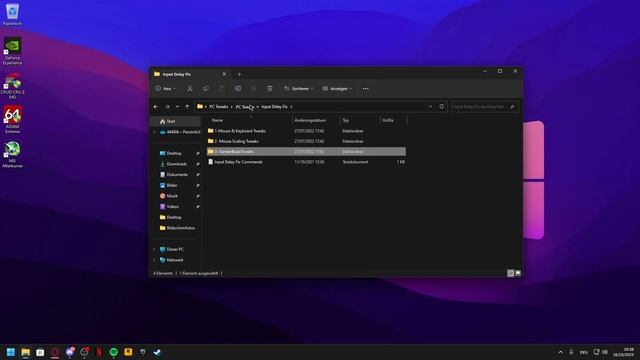Image resolution: width=640 pixels, height=360 pixels.
Task: Open the Anzeigen view dropdown
Action: click(x=337, y=89)
